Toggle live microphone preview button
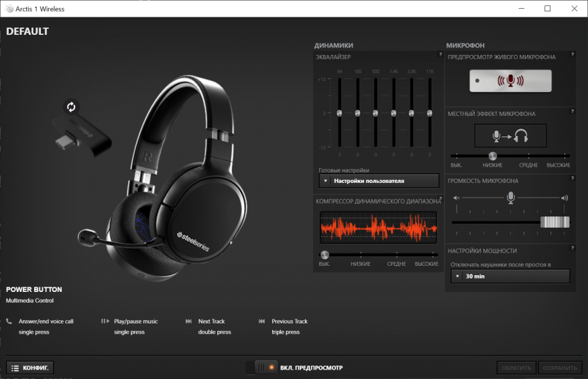 click(510, 81)
